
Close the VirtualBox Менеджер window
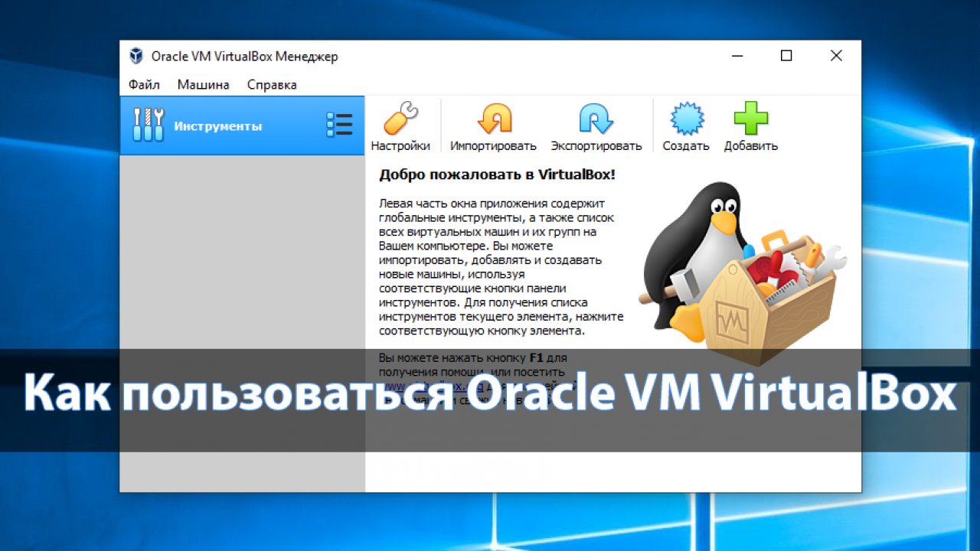pyautogui.click(x=836, y=56)
